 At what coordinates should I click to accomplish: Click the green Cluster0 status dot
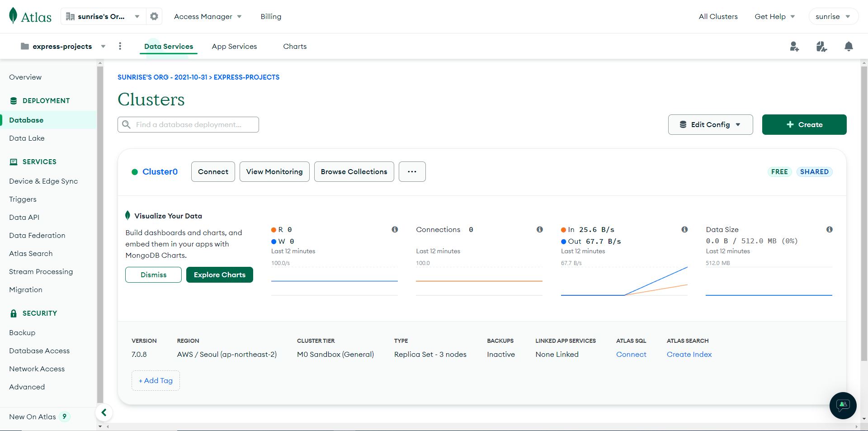pos(134,172)
